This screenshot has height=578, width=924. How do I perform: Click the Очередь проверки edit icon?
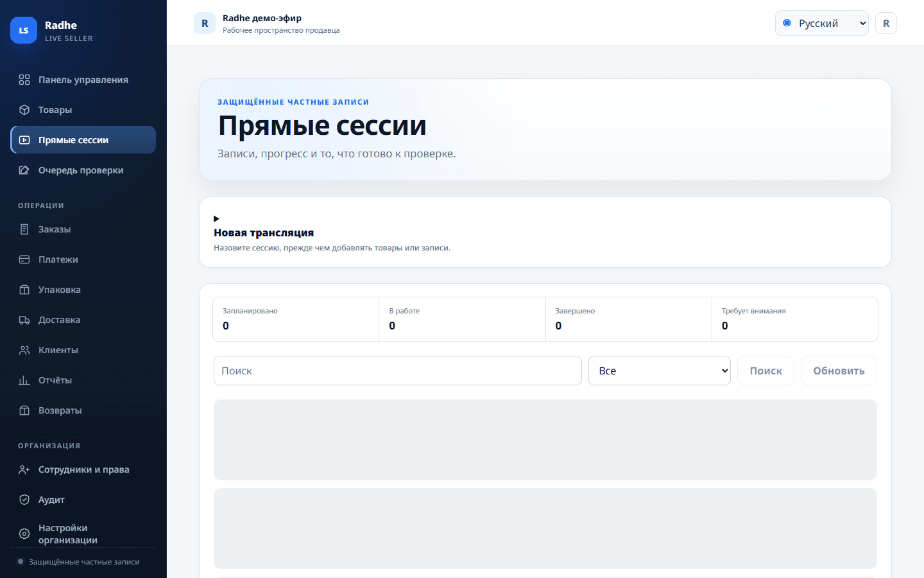click(24, 170)
